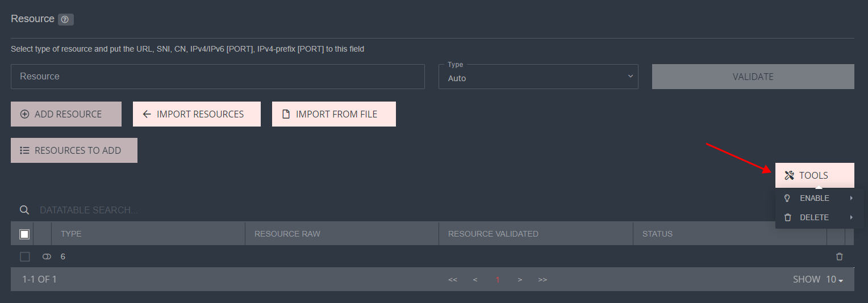Screen dimensions: 868x303
Task: Sort the table by Status column header
Action: 657,234
